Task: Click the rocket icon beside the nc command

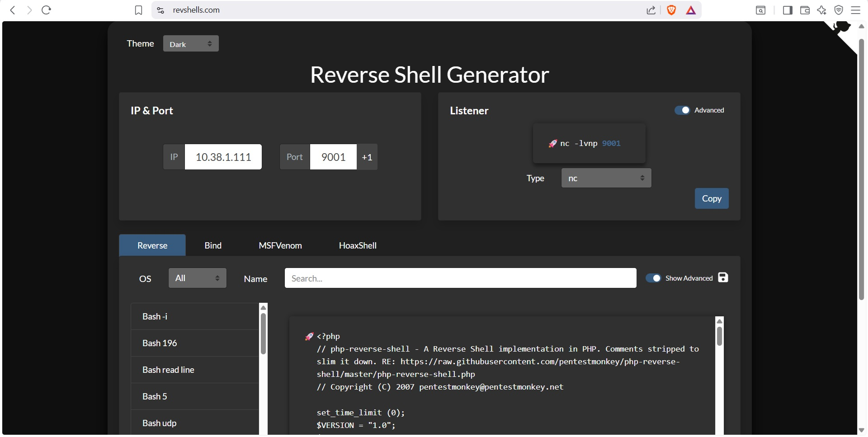Action: [x=552, y=143]
